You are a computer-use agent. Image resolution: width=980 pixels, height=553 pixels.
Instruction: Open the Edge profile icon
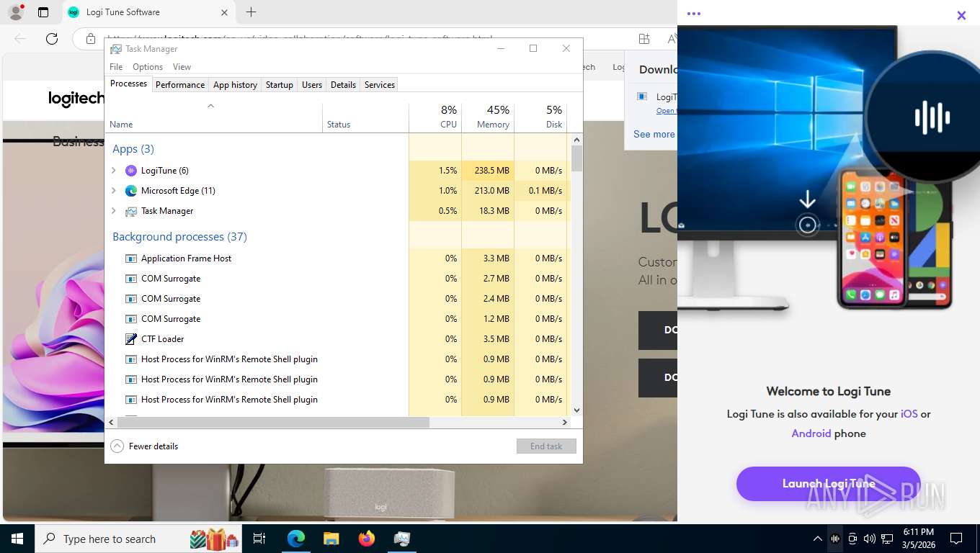(x=16, y=12)
